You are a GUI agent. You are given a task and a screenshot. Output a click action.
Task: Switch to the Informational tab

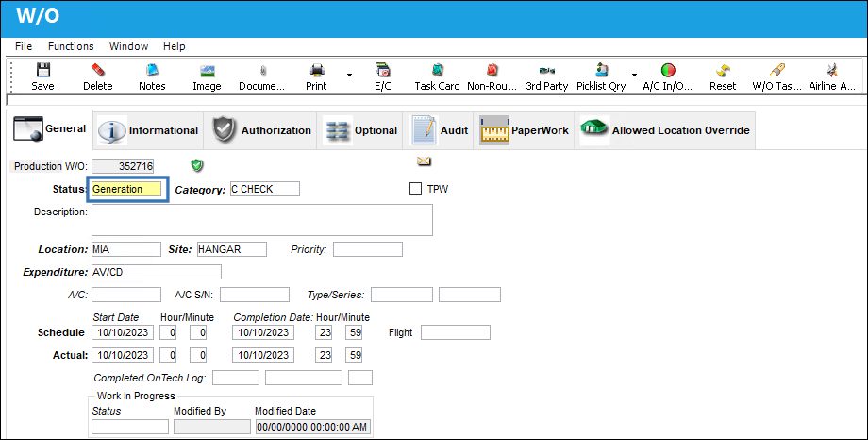point(148,130)
